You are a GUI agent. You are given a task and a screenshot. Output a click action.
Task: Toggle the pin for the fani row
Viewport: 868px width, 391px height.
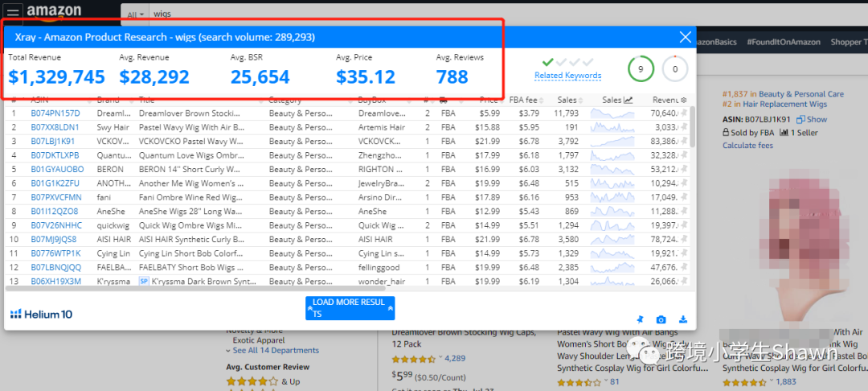pos(684,197)
